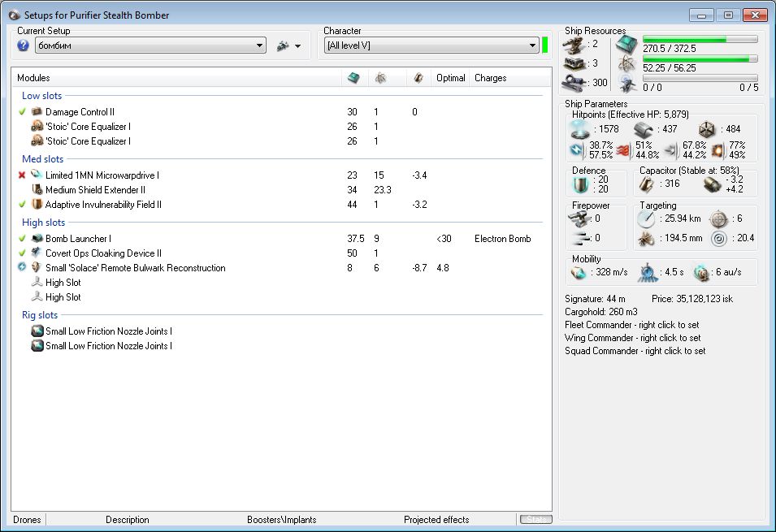Image resolution: width=776 pixels, height=532 pixels.
Task: Open the Projected effects tab
Action: point(436,520)
